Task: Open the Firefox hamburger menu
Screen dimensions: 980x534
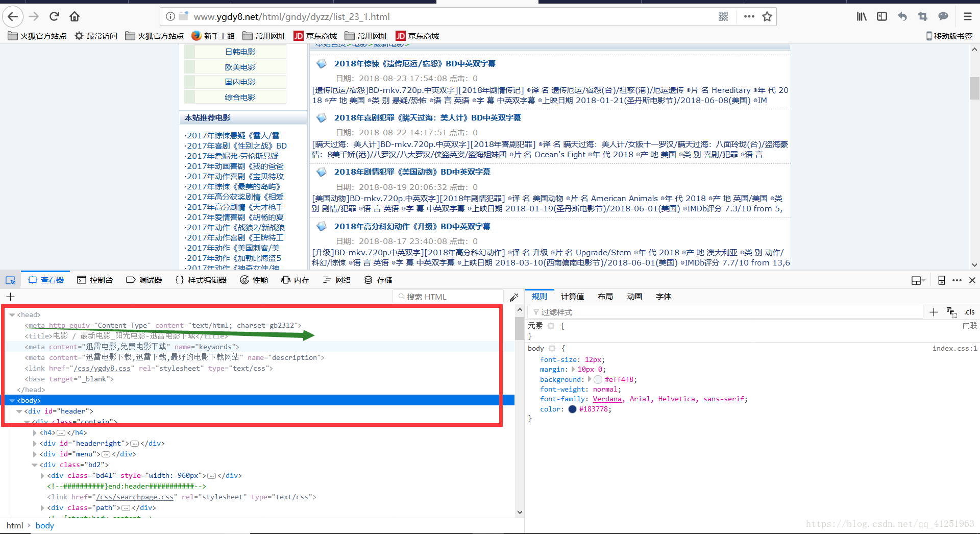Action: point(967,16)
